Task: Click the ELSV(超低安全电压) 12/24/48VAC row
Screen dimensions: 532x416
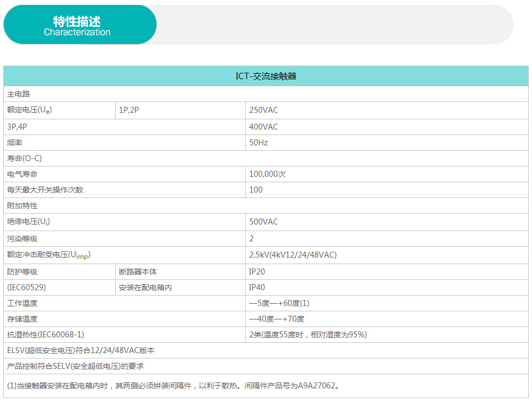Action: click(265, 350)
